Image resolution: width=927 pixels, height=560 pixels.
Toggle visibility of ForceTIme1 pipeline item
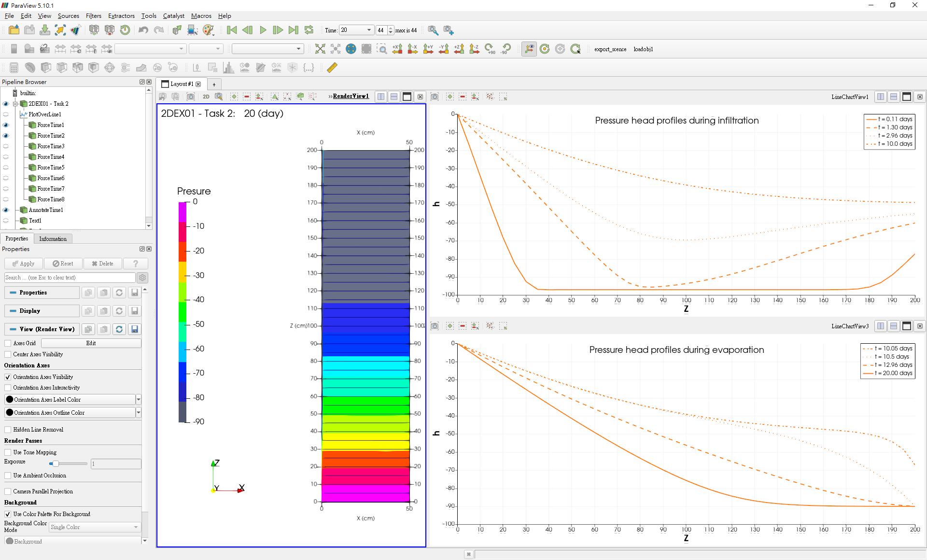coord(6,125)
